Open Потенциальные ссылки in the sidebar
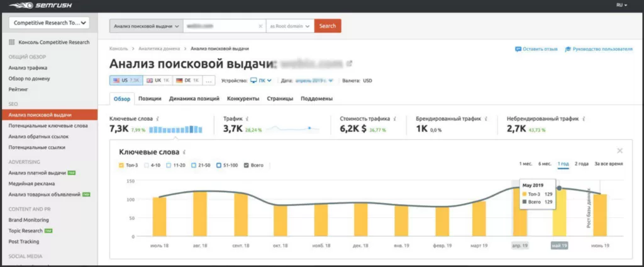The image size is (644, 267). click(37, 147)
